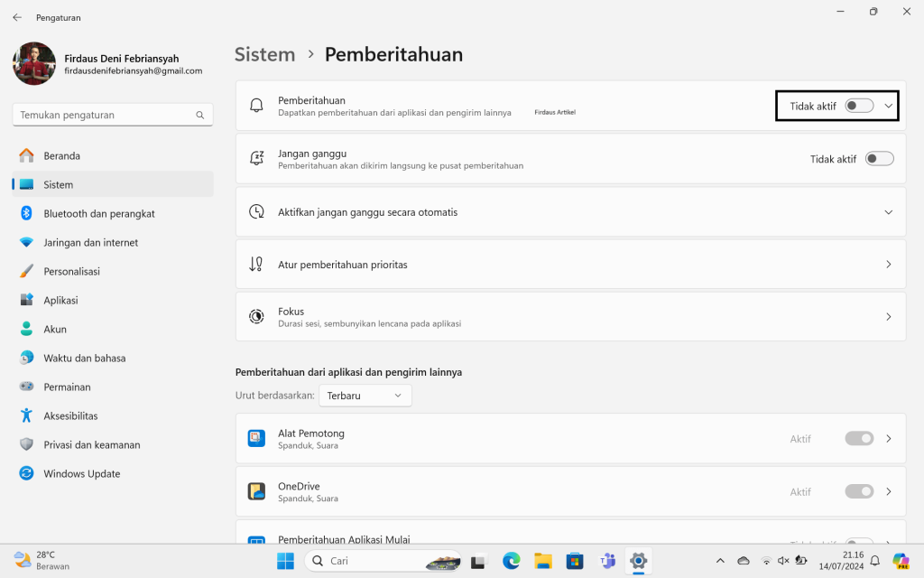
Task: Go to Bluetooth dan perangkat
Action: pos(99,214)
